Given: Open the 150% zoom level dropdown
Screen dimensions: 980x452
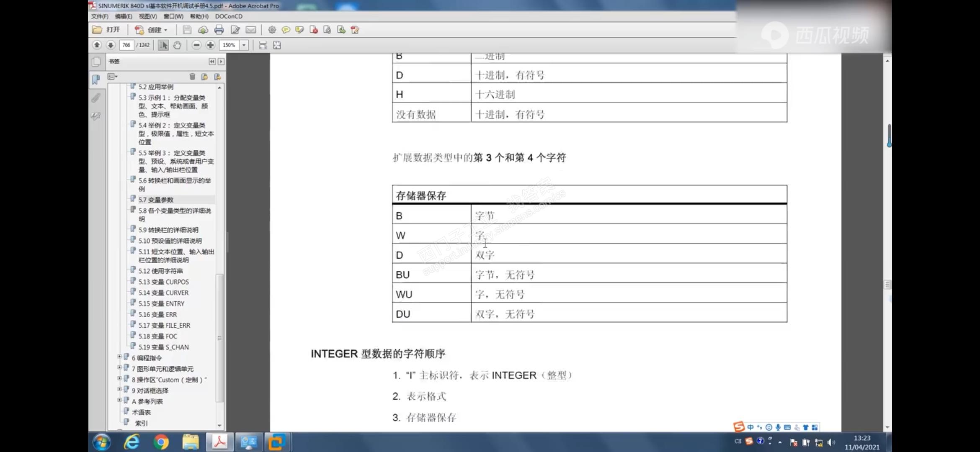Looking at the screenshot, I should [244, 45].
